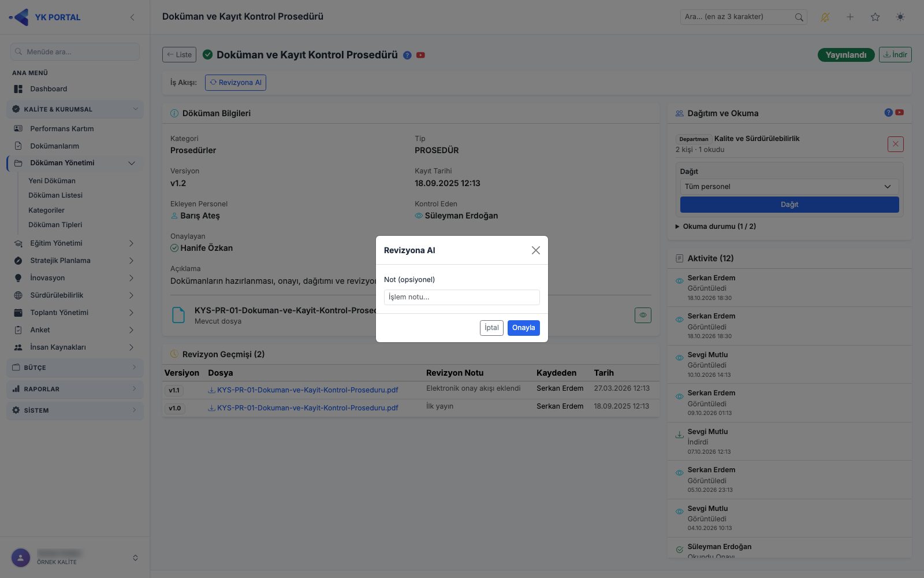The height and width of the screenshot is (578, 924).
Task: Mark page as favorite with star icon
Action: click(x=875, y=17)
